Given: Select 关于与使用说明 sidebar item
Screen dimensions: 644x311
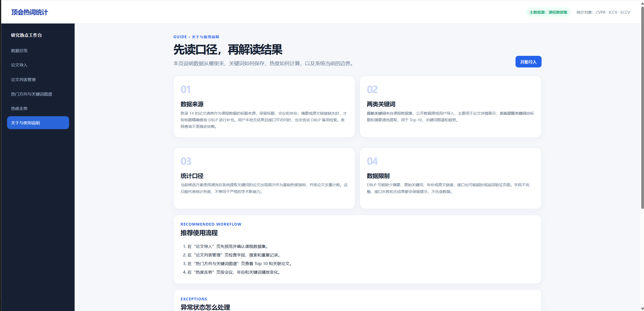Looking at the screenshot, I should point(38,123).
